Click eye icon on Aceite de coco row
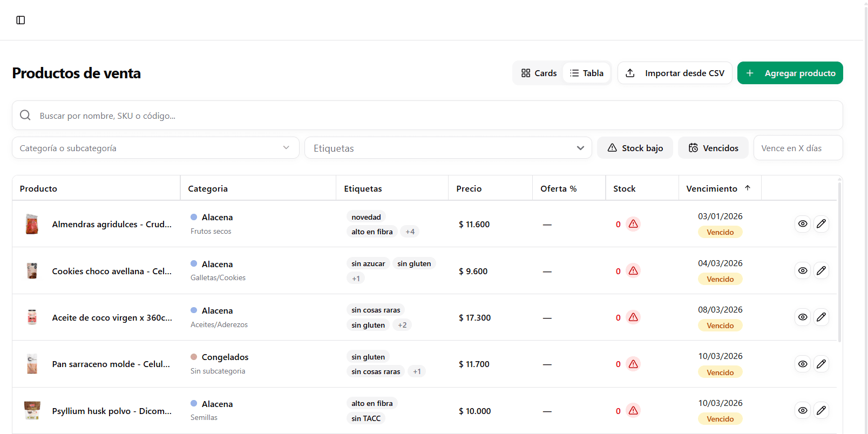The height and width of the screenshot is (434, 868). [803, 317]
